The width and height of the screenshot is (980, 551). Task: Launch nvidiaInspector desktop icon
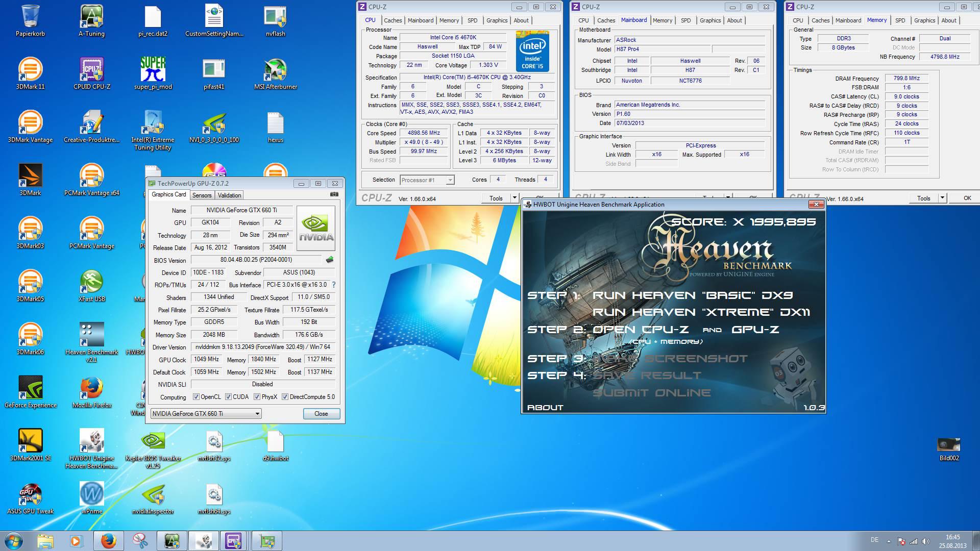click(x=153, y=498)
